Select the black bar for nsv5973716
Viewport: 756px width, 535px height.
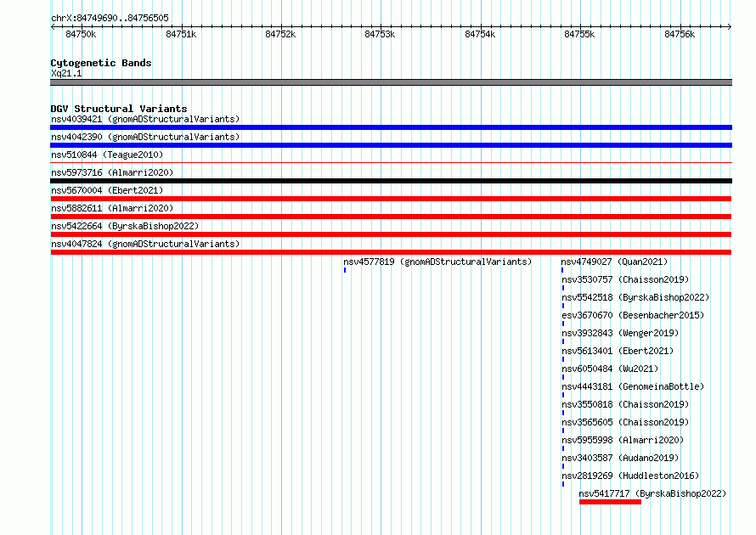pyautogui.click(x=391, y=181)
